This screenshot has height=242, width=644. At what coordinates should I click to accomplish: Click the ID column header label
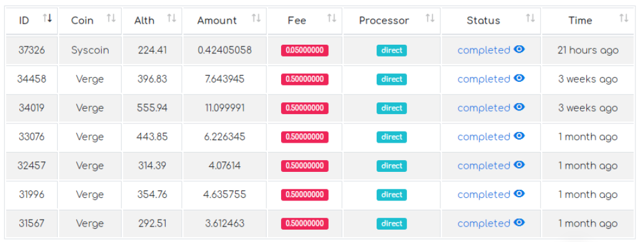24,20
